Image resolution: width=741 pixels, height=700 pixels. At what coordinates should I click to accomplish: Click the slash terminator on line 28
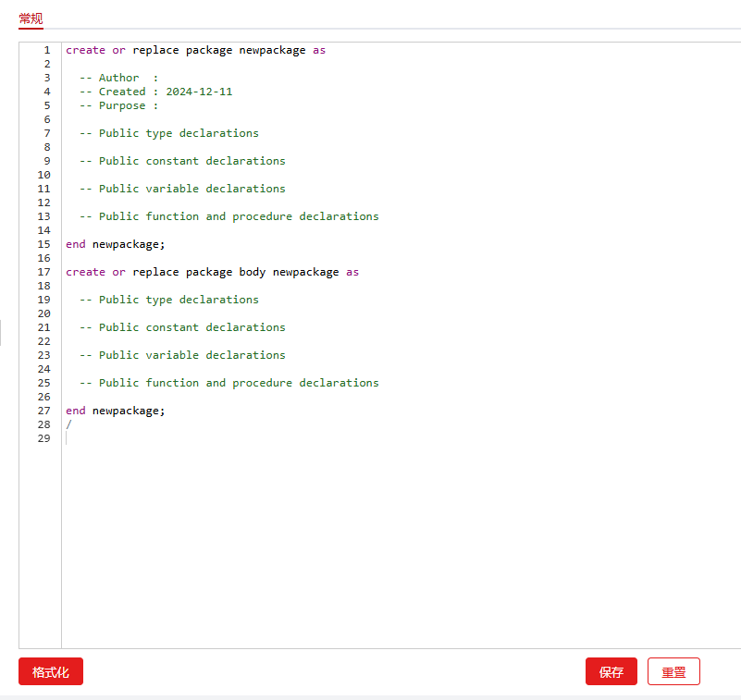68,424
